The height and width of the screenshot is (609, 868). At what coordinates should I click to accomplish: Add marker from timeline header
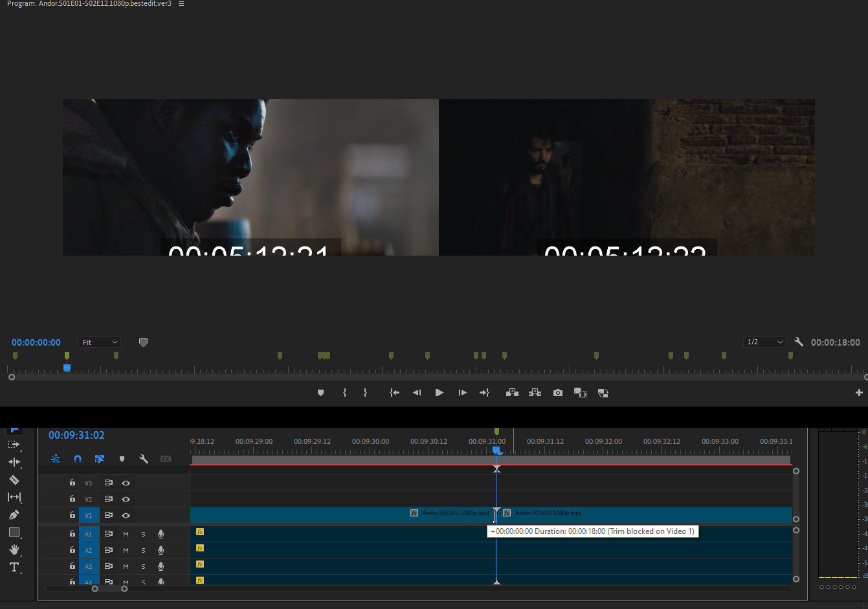[122, 459]
